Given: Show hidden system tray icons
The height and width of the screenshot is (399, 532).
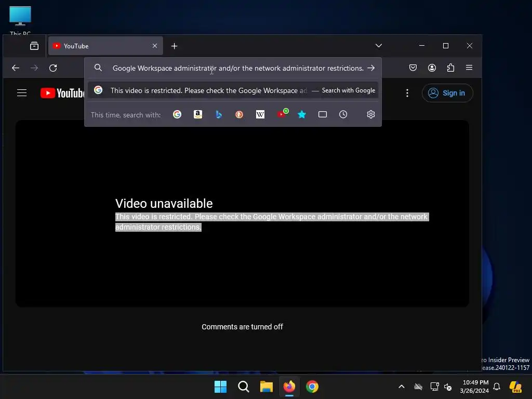Looking at the screenshot, I should pos(402,387).
